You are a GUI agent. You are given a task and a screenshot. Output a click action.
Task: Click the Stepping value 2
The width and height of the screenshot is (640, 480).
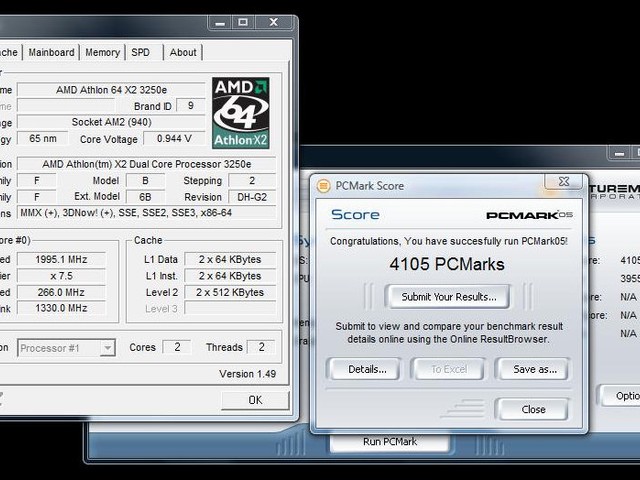[252, 180]
